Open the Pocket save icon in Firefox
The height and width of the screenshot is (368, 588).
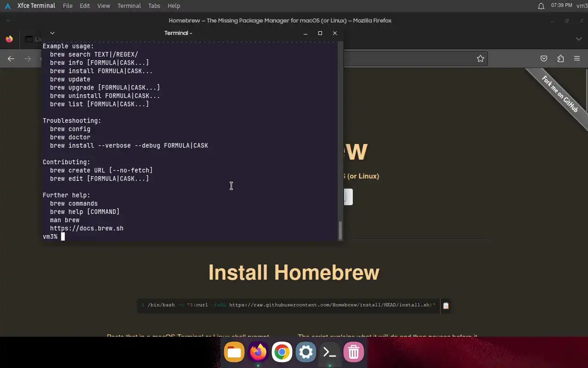coord(544,58)
